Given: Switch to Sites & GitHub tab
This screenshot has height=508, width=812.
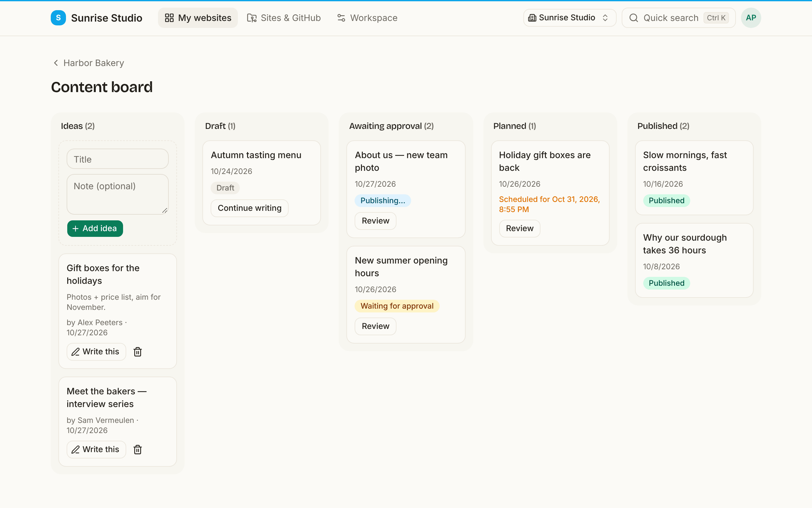Looking at the screenshot, I should pos(284,18).
